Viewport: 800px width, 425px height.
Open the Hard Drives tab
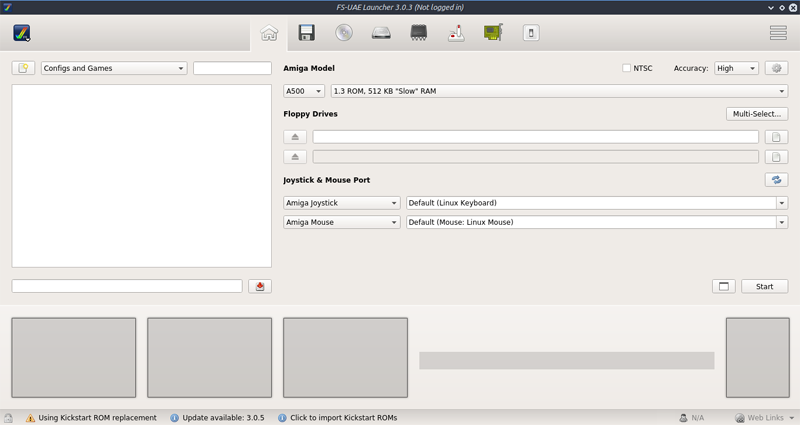pos(381,33)
